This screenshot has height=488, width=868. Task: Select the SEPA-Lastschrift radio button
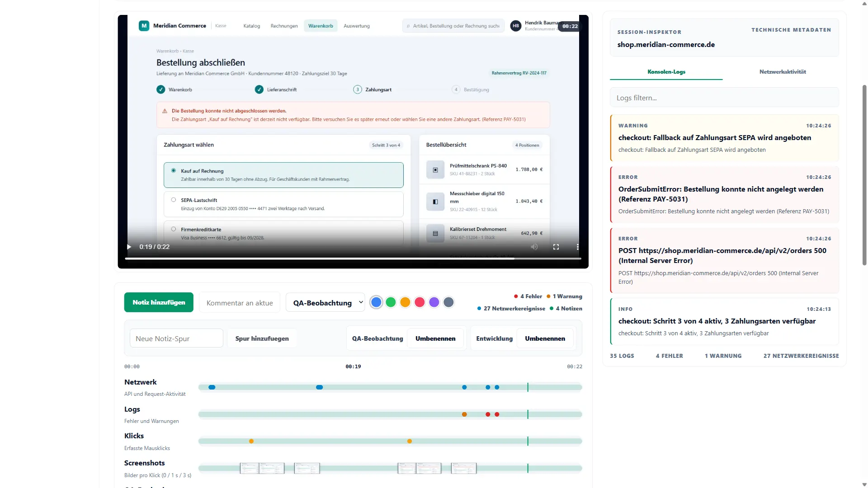coord(174,200)
